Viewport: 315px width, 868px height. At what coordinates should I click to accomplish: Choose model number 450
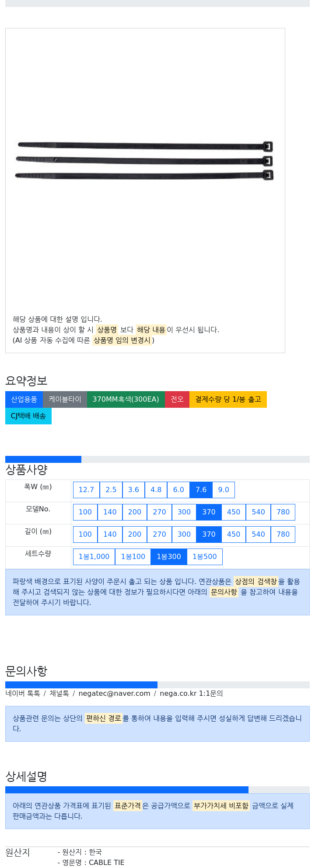[234, 512]
